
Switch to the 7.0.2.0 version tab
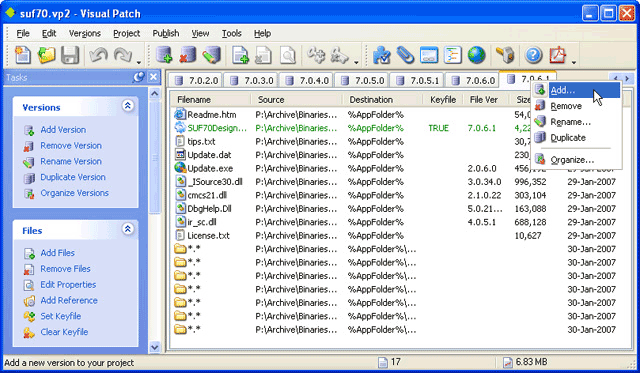(196, 80)
